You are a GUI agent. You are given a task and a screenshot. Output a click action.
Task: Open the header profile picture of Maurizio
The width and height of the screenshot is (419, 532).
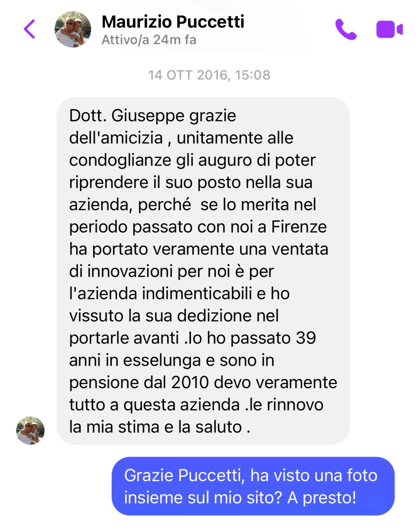tap(73, 29)
